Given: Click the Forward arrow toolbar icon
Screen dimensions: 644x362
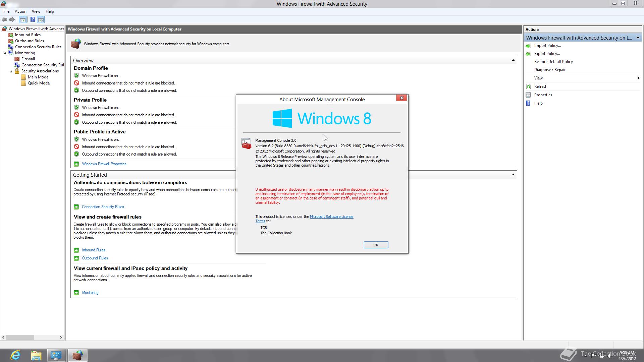Looking at the screenshot, I should pyautogui.click(x=12, y=19).
